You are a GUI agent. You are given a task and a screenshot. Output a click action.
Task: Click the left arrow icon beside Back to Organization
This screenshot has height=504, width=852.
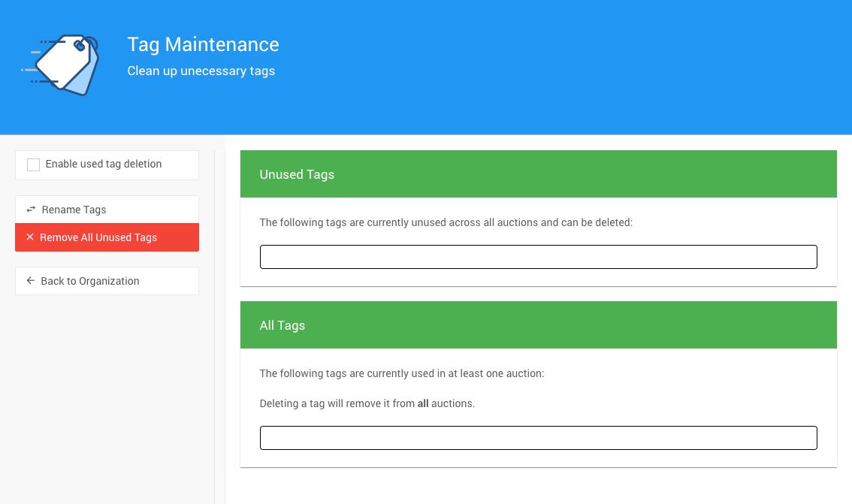[x=31, y=281]
